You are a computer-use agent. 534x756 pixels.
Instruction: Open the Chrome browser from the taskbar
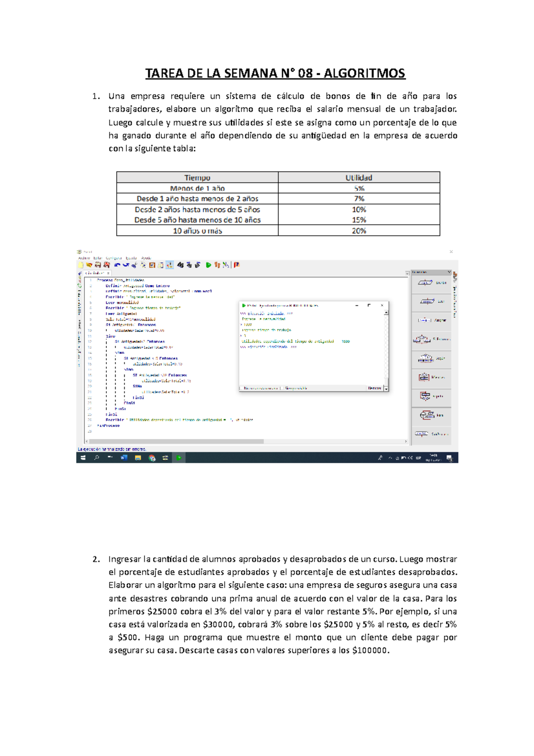(x=152, y=458)
